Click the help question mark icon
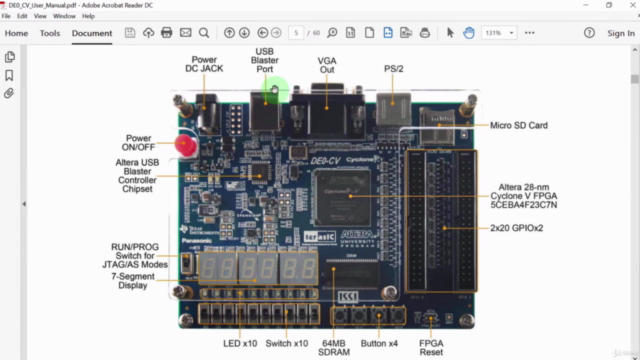The height and width of the screenshot is (360, 640). pos(589,33)
